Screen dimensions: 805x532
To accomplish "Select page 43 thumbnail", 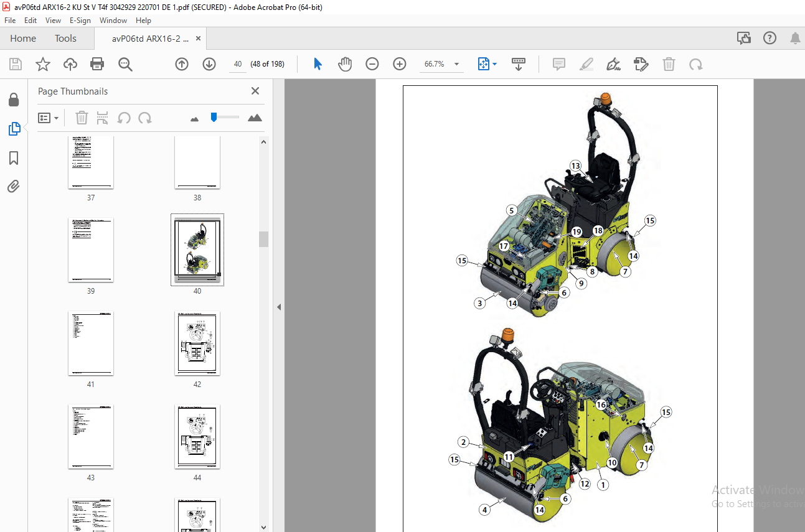I will point(91,436).
